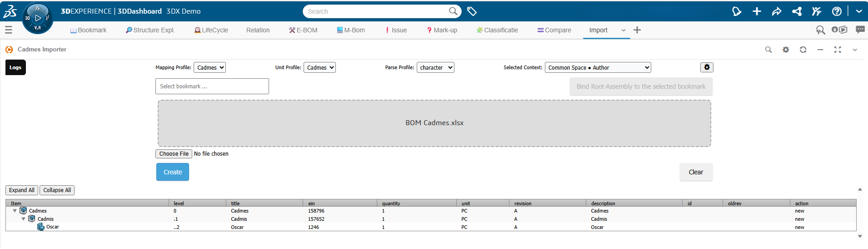The height and width of the screenshot is (249, 868).
Task: Click the Cadmes assembly icon in tree
Action: click(x=23, y=211)
